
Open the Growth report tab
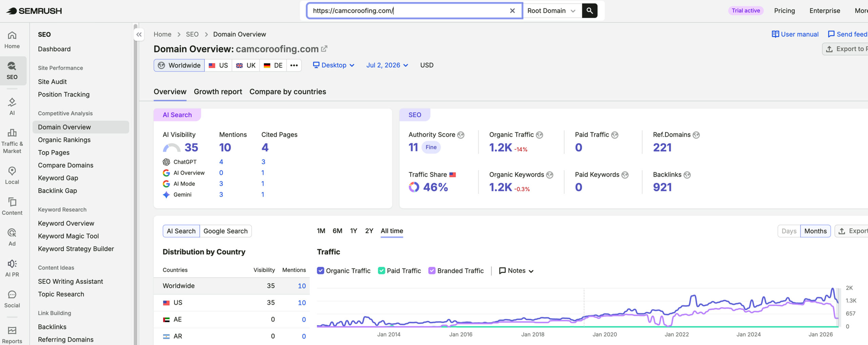tap(218, 92)
